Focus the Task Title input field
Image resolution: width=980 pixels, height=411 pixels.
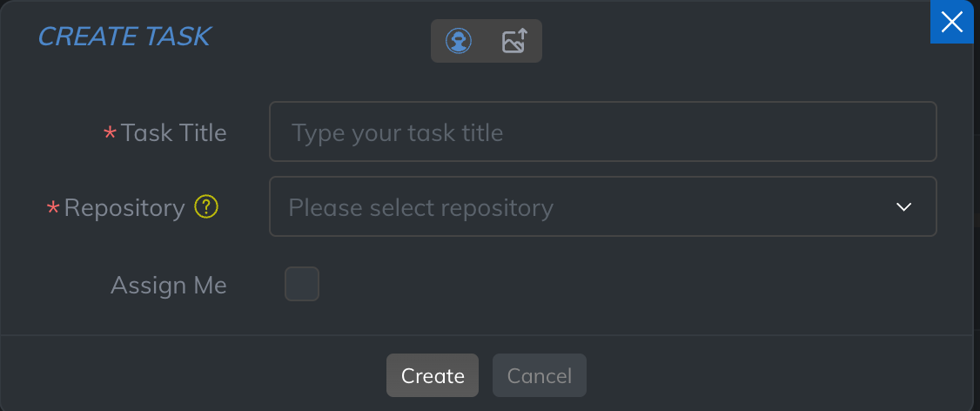coord(602,132)
